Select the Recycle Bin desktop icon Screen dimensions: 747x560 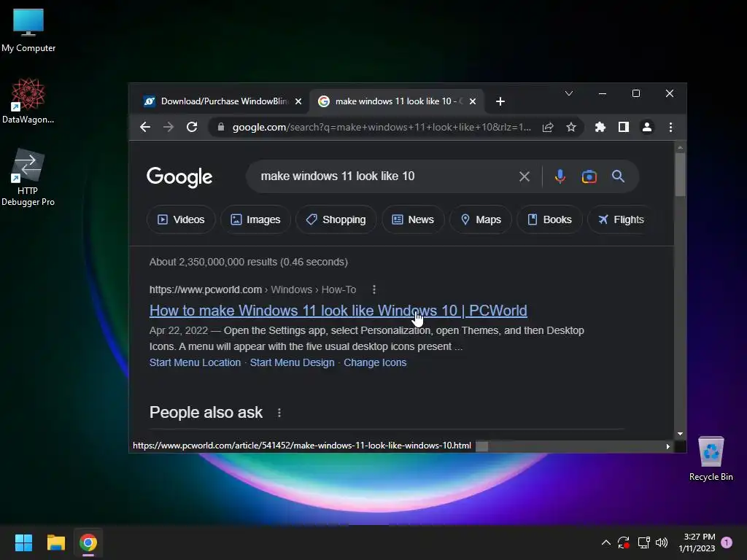pyautogui.click(x=711, y=458)
